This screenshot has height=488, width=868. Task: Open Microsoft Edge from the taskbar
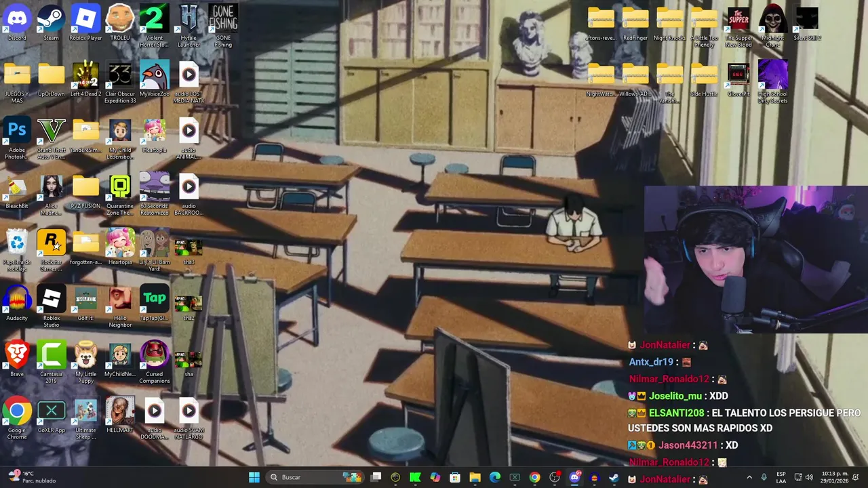[x=495, y=477]
